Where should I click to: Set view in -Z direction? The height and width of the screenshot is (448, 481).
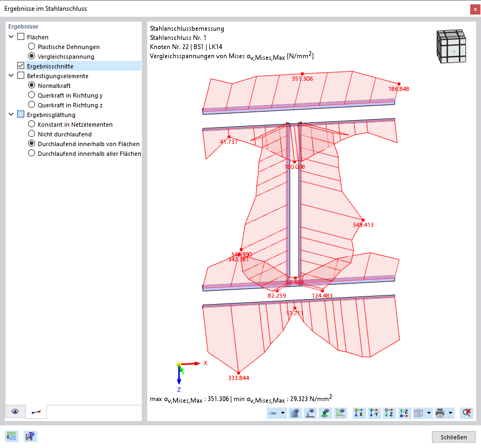(x=404, y=413)
